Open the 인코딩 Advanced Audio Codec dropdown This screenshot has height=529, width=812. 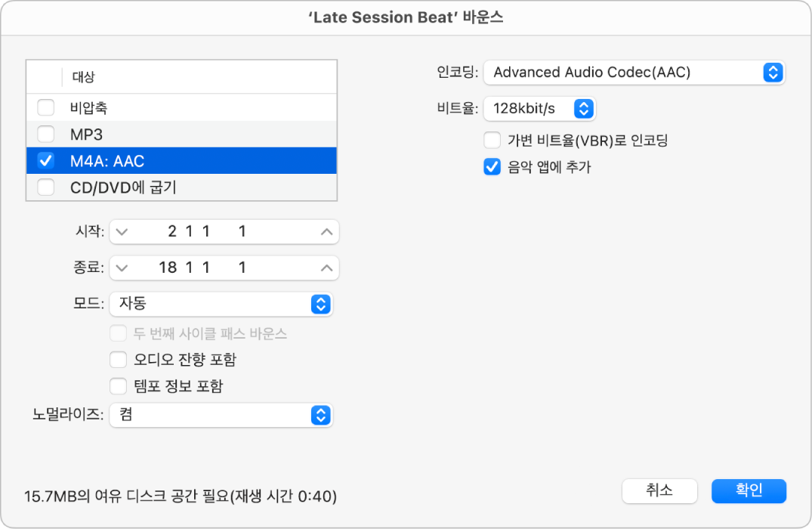634,73
